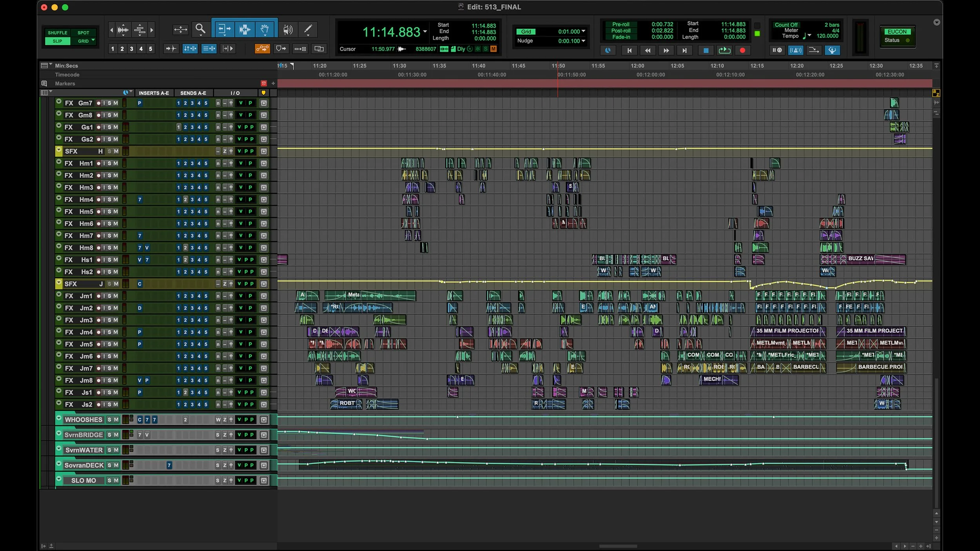
Task: Open the Nudge value dropdown
Action: click(583, 41)
